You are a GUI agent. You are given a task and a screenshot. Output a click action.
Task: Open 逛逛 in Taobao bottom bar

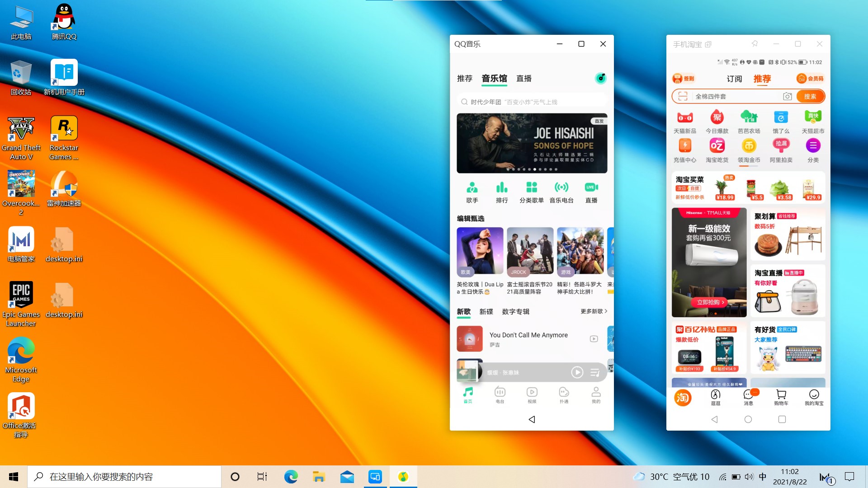[716, 397]
